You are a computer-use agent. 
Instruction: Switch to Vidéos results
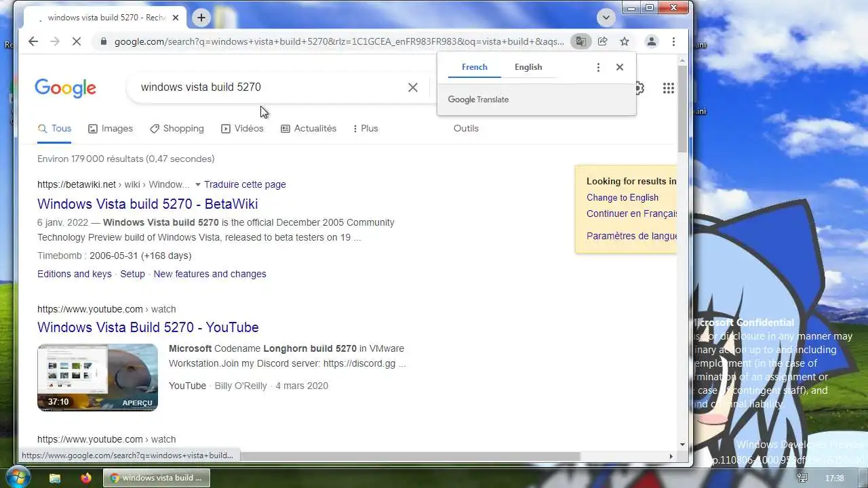tap(242, 128)
